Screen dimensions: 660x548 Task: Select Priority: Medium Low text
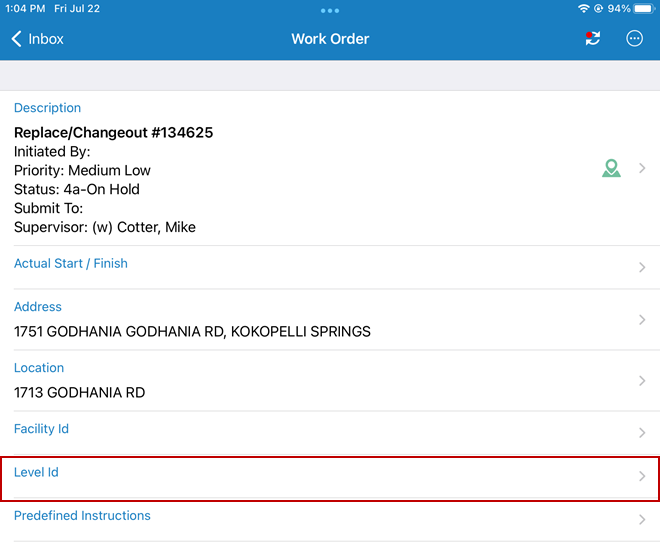[x=82, y=170]
